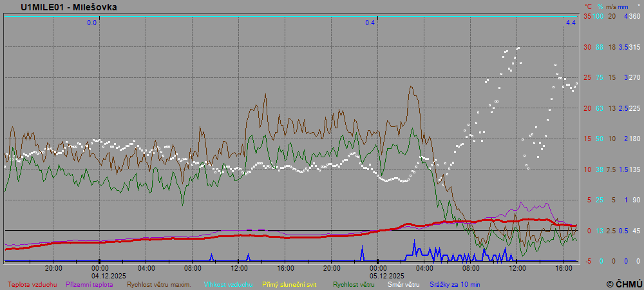Click the Teplota vzduchu legend label

[x=32, y=284]
